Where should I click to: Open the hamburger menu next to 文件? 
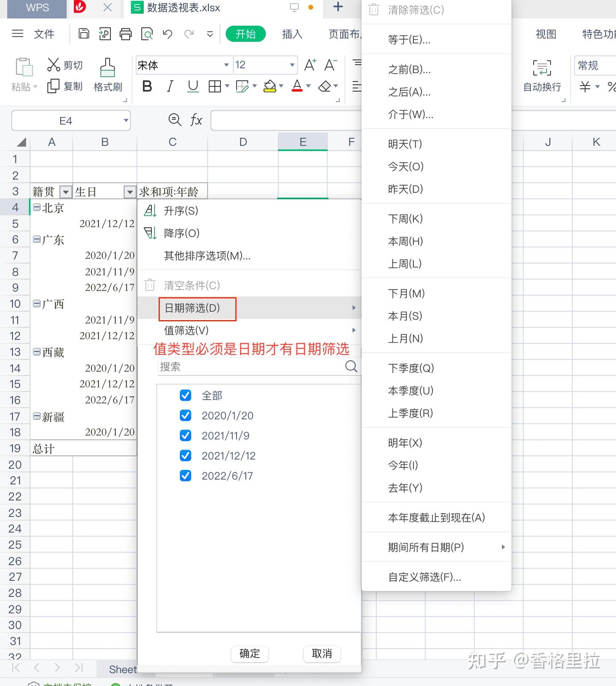click(x=18, y=33)
